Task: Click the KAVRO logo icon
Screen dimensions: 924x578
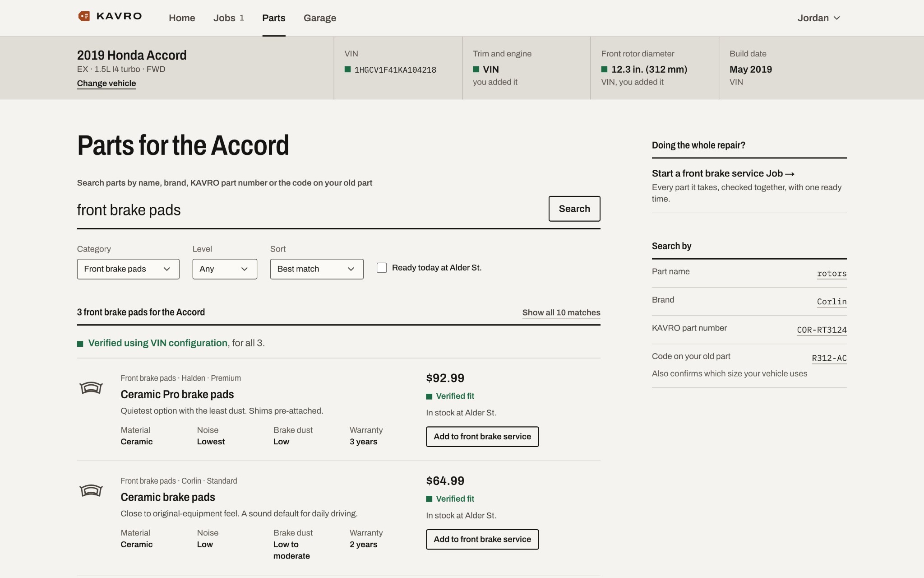Action: [x=84, y=16]
